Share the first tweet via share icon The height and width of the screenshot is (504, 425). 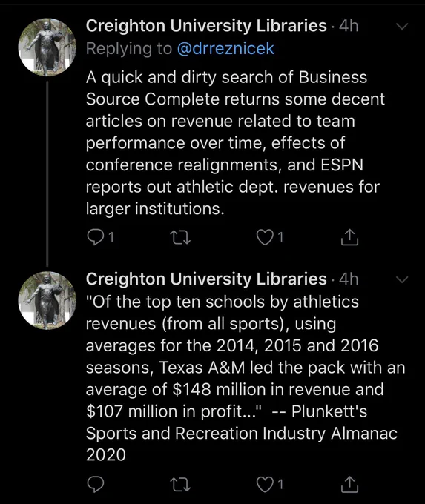point(349,237)
